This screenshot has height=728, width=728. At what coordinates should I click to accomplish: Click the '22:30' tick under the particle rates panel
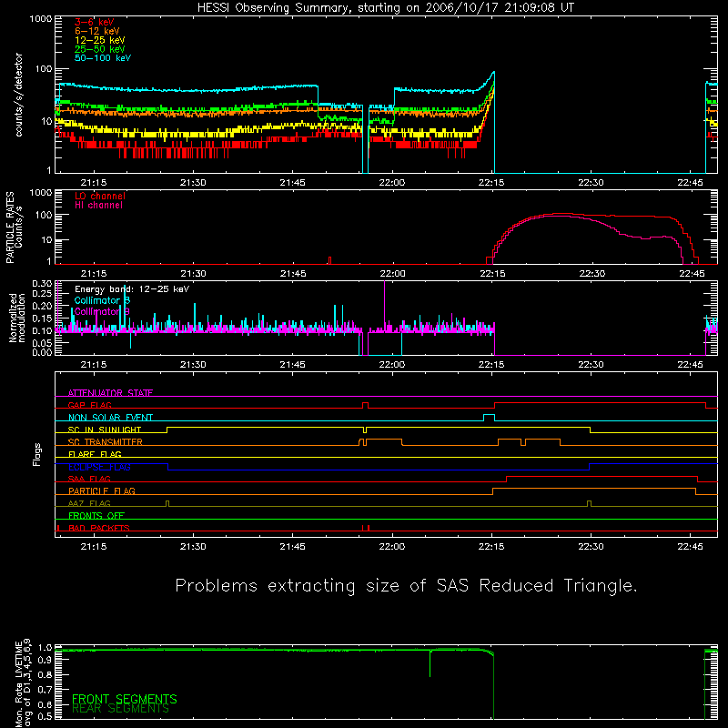(592, 274)
